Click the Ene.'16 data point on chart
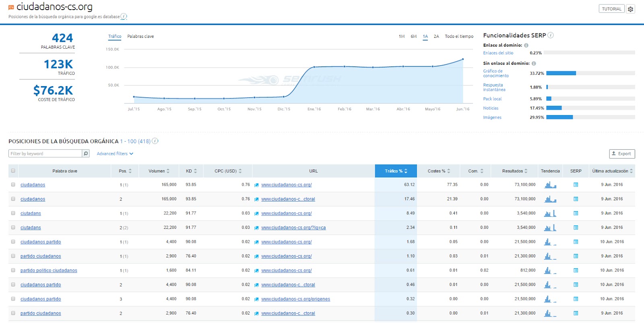Viewport: 644px width, 323px height. click(x=314, y=67)
